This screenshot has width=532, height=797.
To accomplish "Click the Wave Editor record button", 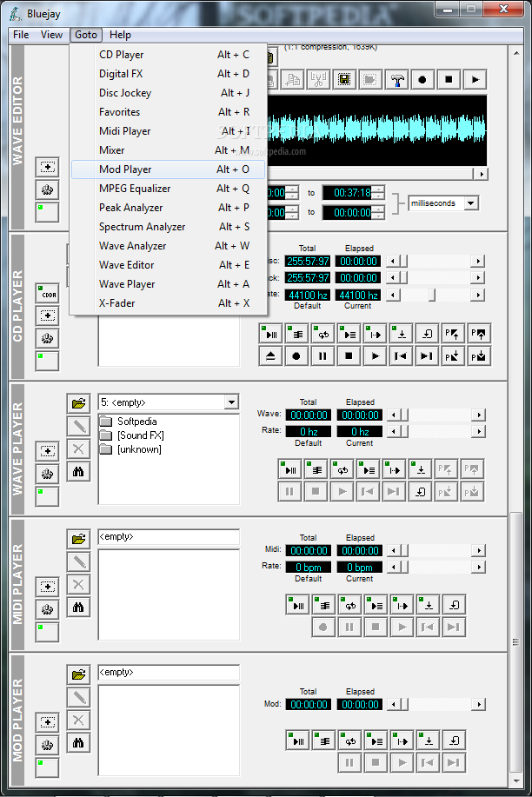I will (x=422, y=80).
